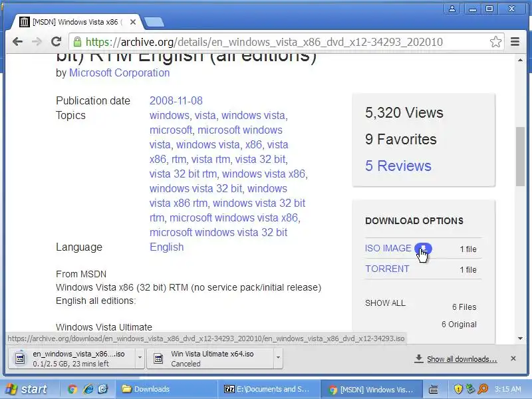Open the 2008-11-08 publication date link
Screen dimensions: 532x399
click(176, 100)
